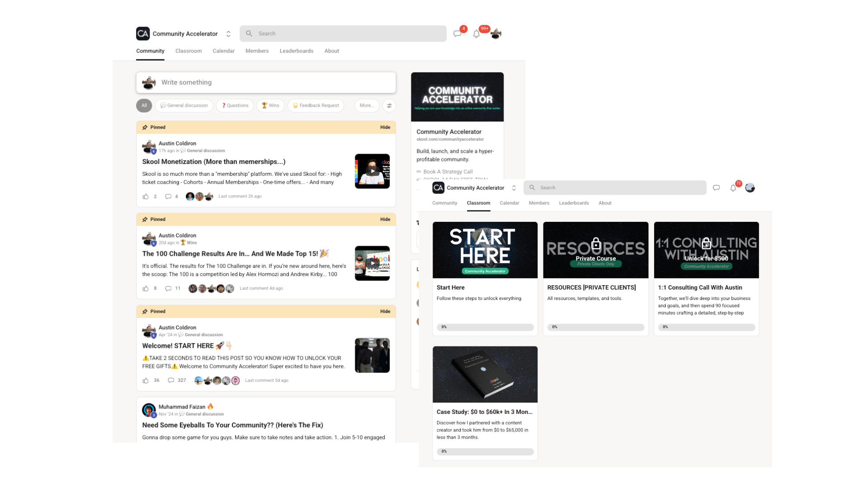Hide the pinned Skool Monetization post
This screenshot has width=868, height=488.
385,127
